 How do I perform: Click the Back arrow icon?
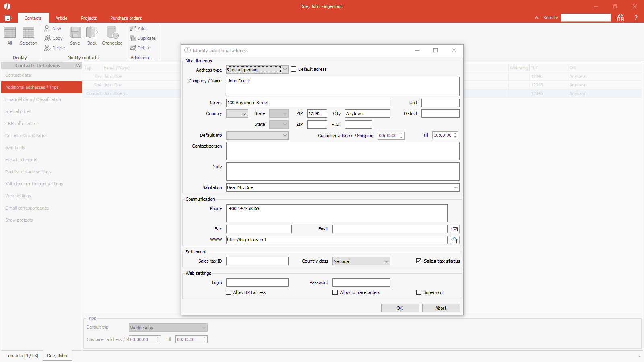tap(92, 33)
